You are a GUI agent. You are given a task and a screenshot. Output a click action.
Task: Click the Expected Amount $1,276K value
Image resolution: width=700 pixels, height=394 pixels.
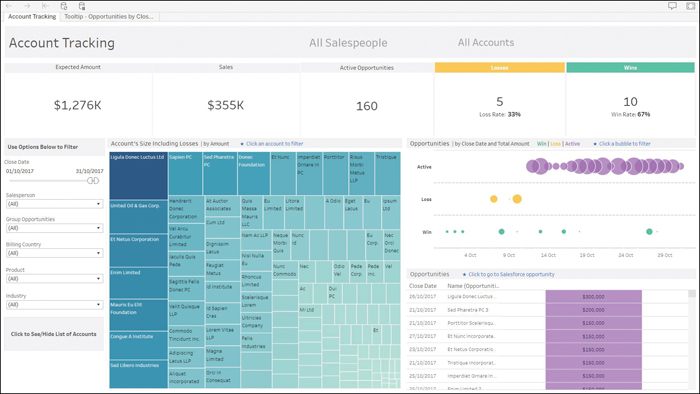pyautogui.click(x=78, y=105)
